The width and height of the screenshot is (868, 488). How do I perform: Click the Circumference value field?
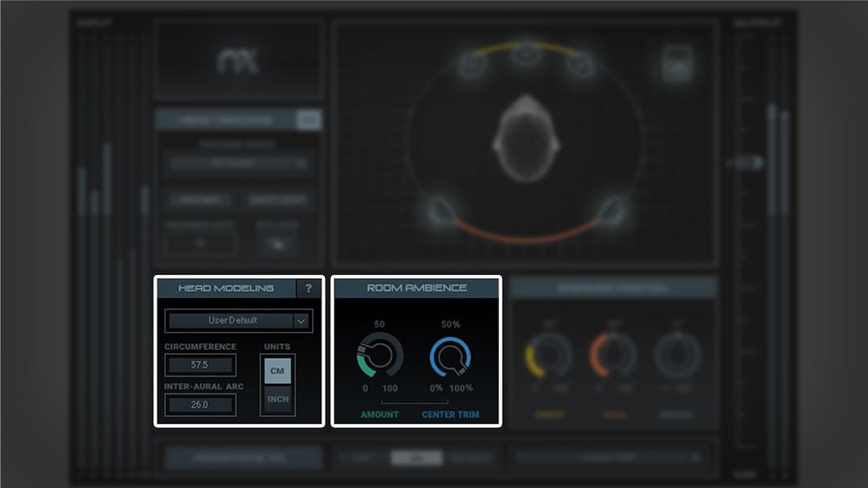[200, 365]
